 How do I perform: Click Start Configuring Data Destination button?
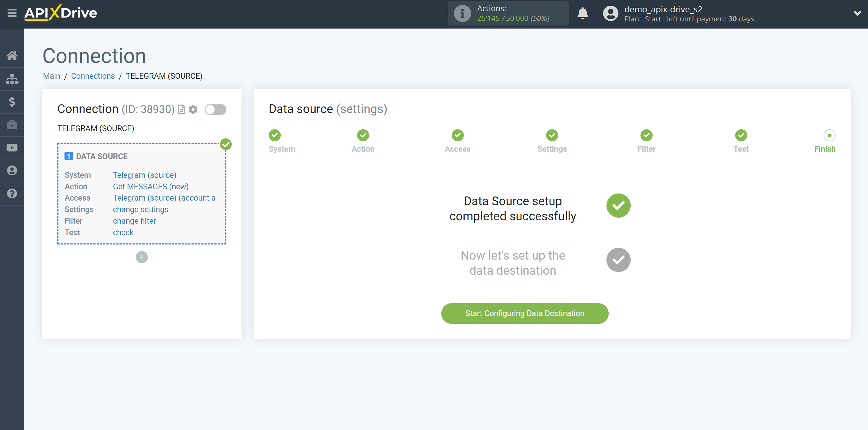coord(525,313)
